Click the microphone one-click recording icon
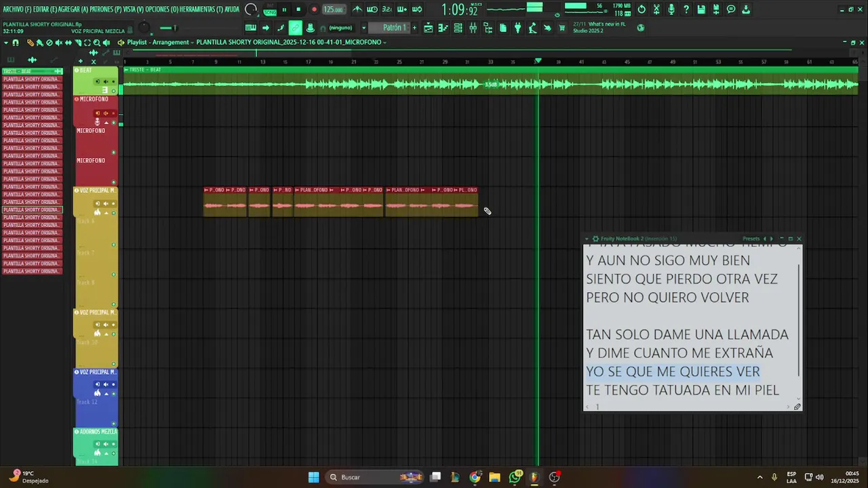This screenshot has width=868, height=488. coord(671,9)
